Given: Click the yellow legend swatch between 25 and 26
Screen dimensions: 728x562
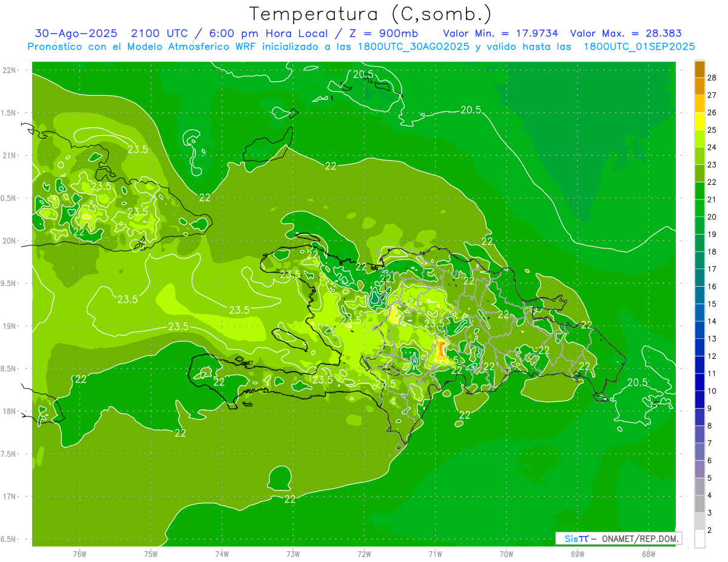Looking at the screenshot, I should pyautogui.click(x=699, y=121).
